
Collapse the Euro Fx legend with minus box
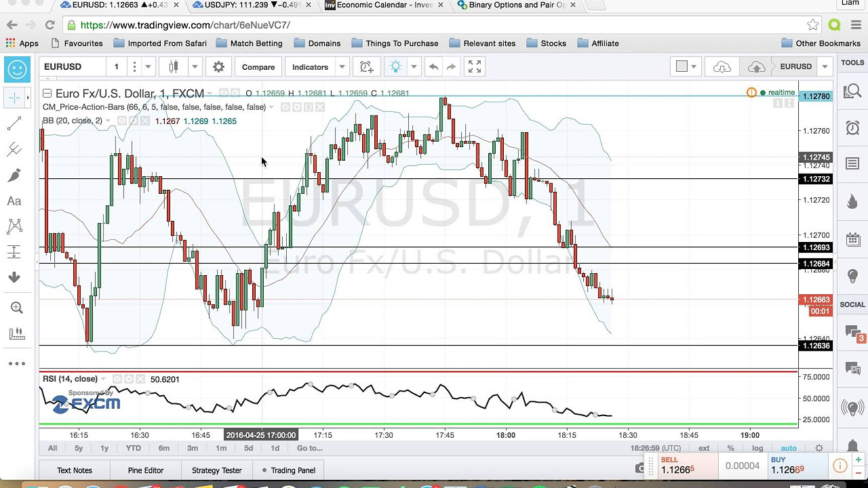click(x=47, y=94)
